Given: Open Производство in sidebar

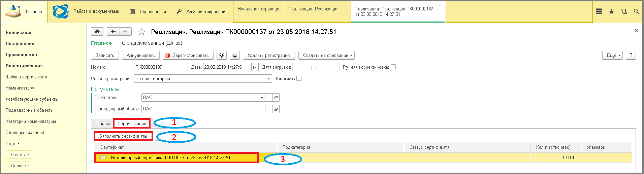Looking at the screenshot, I should tap(21, 55).
